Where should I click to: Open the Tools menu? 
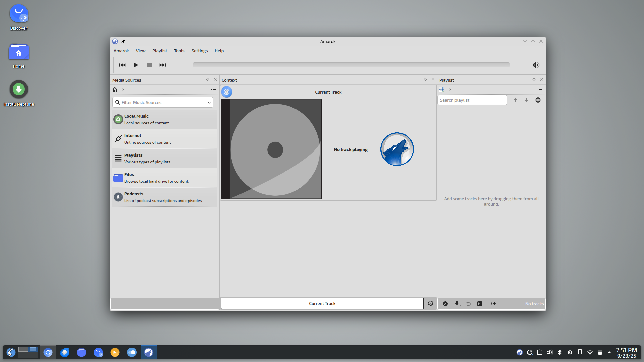pos(179,51)
